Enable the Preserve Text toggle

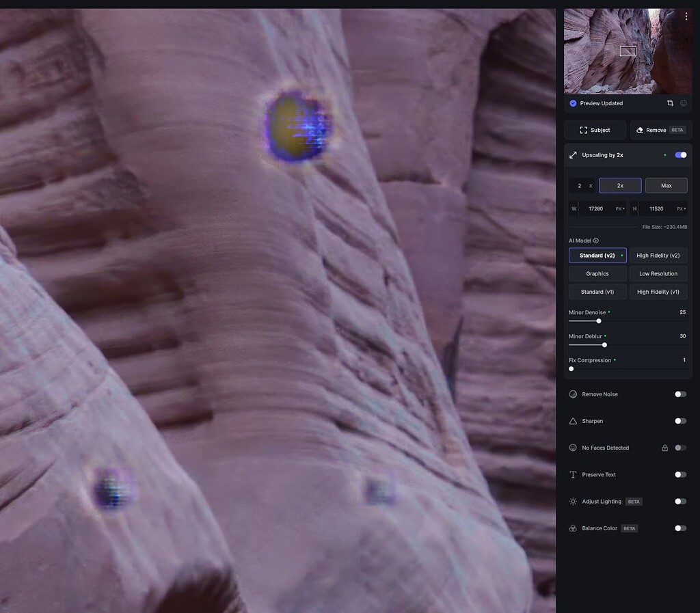(681, 475)
